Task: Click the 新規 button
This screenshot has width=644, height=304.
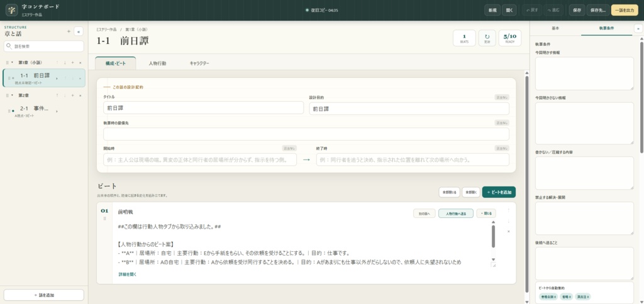Action: tap(492, 10)
